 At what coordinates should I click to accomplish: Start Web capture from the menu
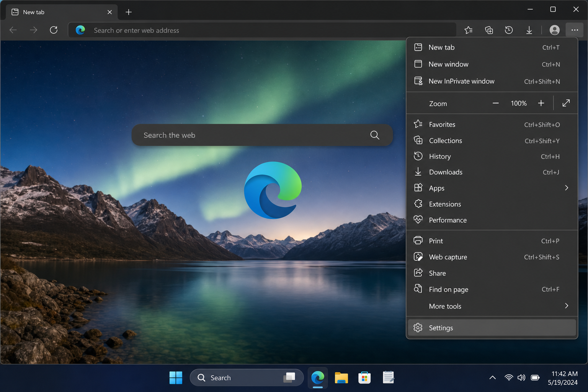[492, 257]
